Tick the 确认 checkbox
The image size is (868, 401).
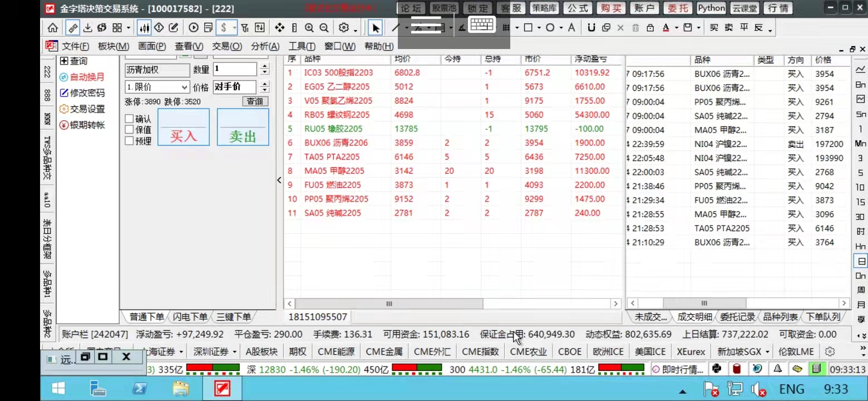tap(129, 119)
